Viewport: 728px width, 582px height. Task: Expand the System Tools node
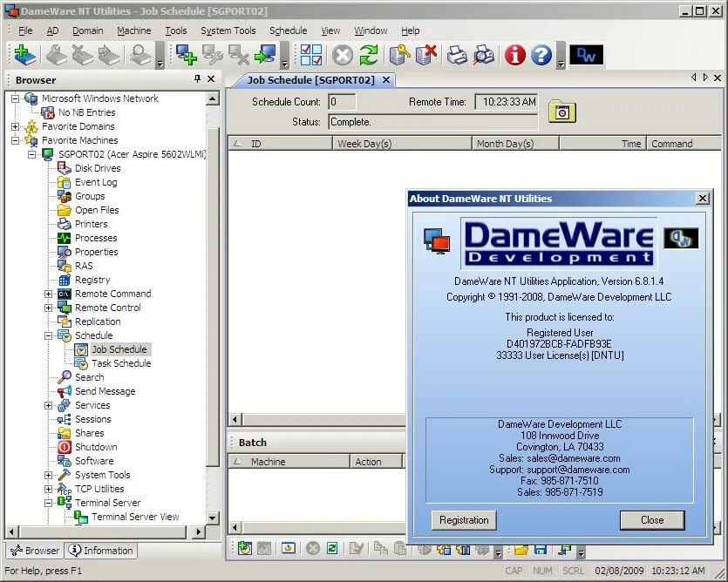pos(48,475)
